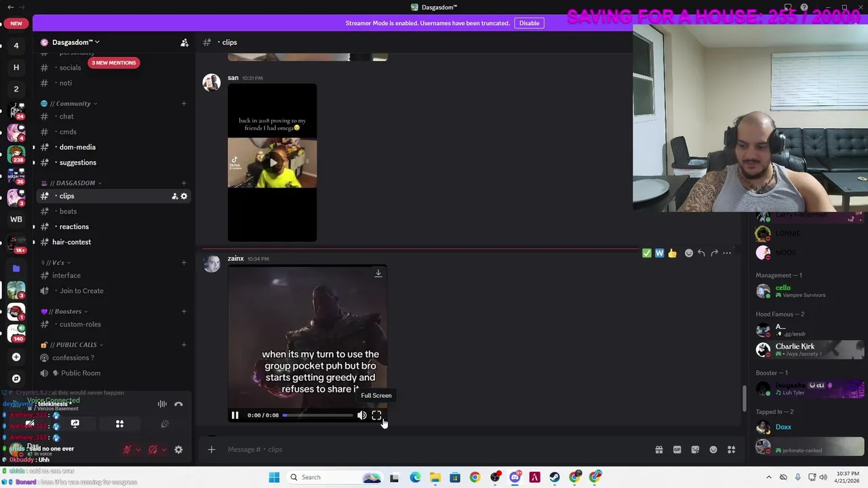Collapse the Vc's category

tap(56, 262)
